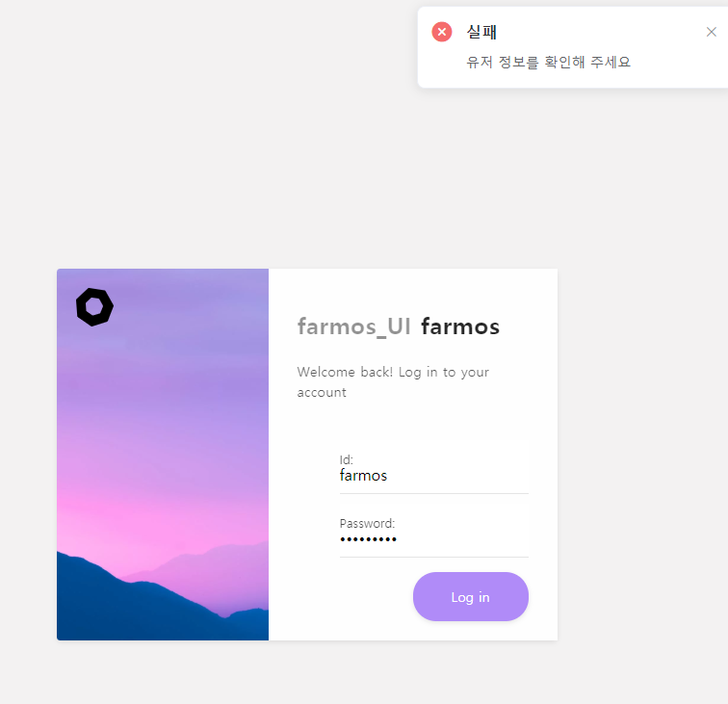Click the Log in button
The width and height of the screenshot is (728, 704).
point(470,597)
